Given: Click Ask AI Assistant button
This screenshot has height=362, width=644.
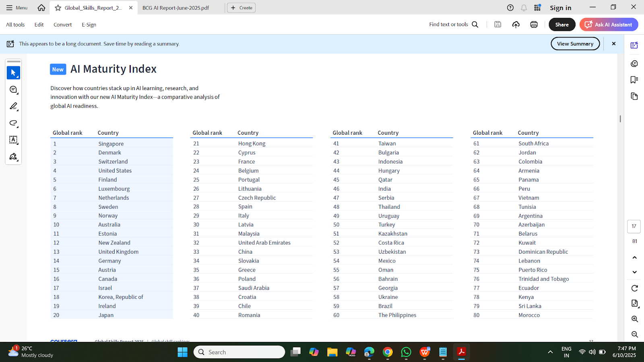Looking at the screenshot, I should (609, 25).
